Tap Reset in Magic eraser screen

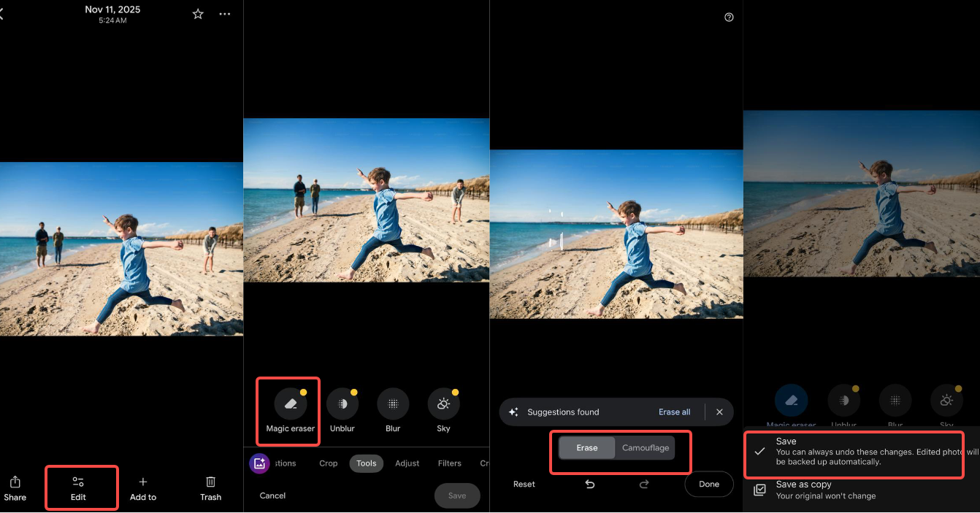pos(524,484)
